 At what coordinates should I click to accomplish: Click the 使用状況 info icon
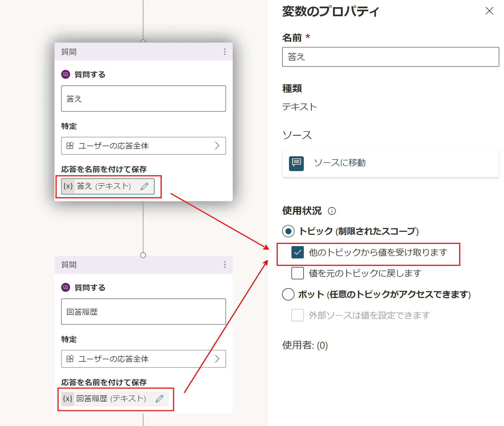tap(332, 211)
